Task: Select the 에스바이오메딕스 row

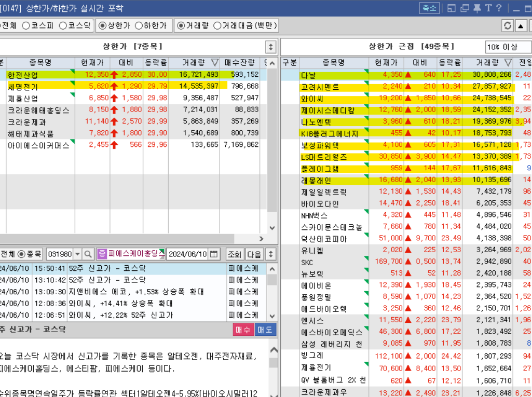Action: [x=406, y=332]
